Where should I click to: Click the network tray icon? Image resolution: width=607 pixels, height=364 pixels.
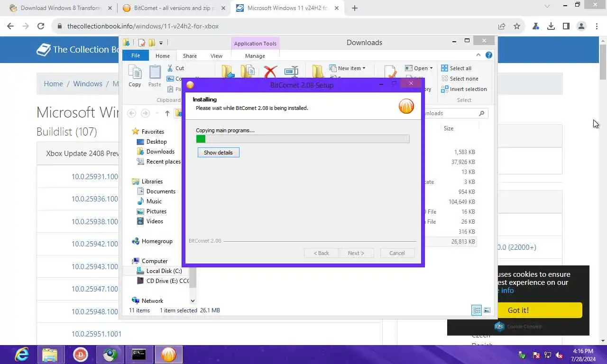[548, 355]
